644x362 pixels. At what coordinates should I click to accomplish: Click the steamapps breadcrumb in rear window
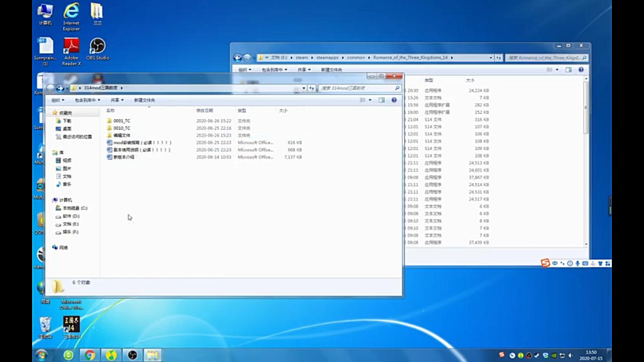[x=328, y=58]
